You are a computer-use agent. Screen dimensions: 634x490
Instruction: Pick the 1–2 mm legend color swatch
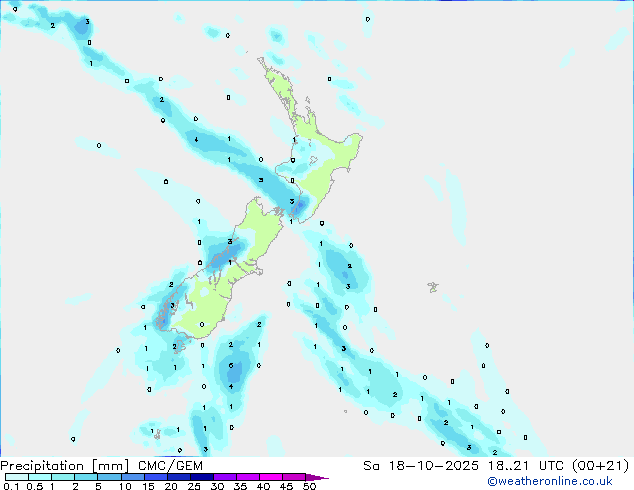point(63,477)
